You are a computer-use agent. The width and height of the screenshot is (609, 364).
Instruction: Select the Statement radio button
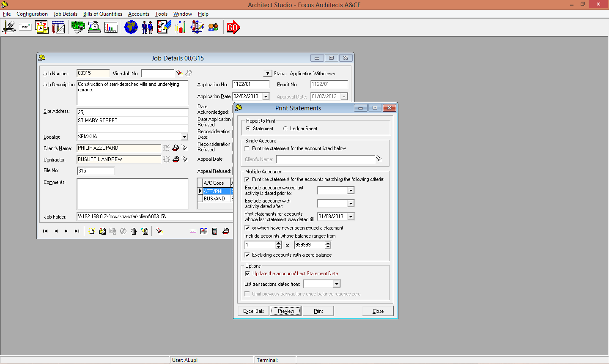[x=248, y=129]
